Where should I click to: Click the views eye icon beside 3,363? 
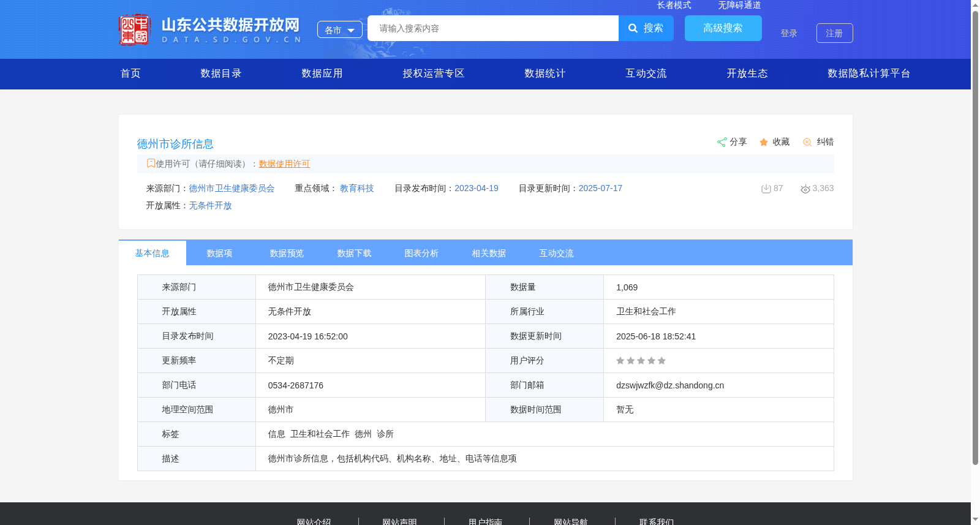pyautogui.click(x=805, y=189)
